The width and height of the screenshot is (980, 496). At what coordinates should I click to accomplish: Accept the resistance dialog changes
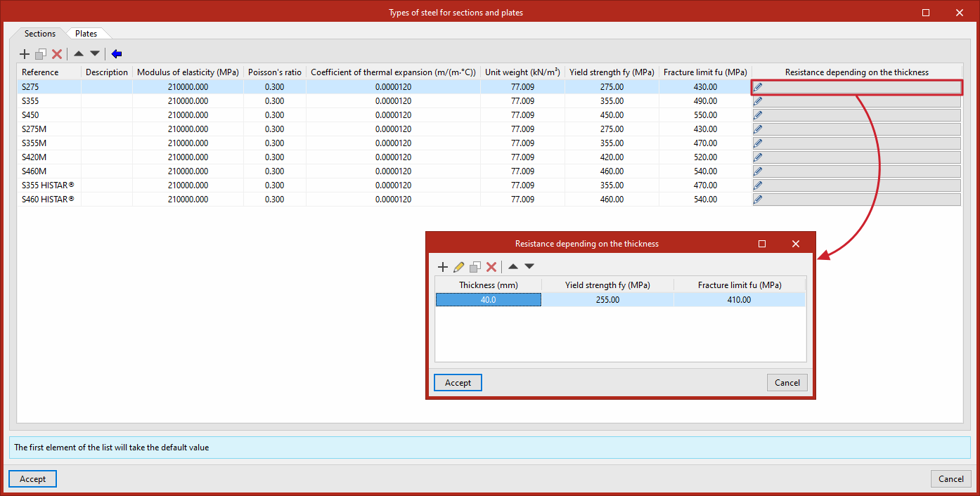tap(458, 383)
